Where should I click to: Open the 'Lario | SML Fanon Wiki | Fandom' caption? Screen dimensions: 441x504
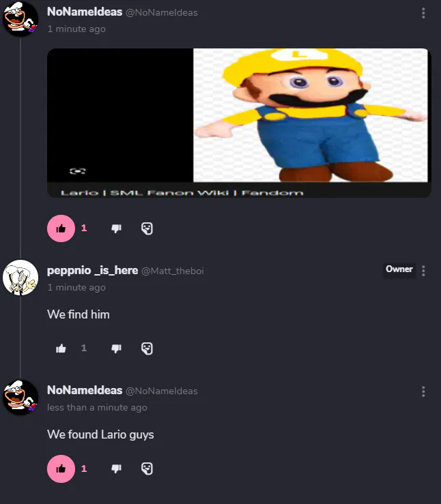pos(182,193)
